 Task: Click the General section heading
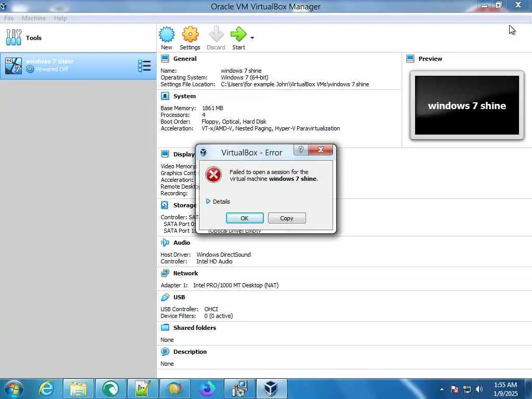[185, 59]
